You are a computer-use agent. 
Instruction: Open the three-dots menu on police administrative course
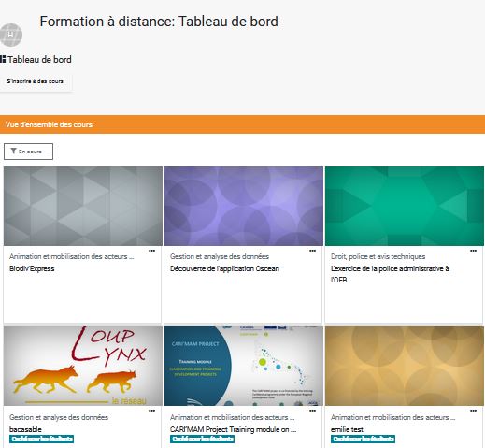tap(473, 251)
